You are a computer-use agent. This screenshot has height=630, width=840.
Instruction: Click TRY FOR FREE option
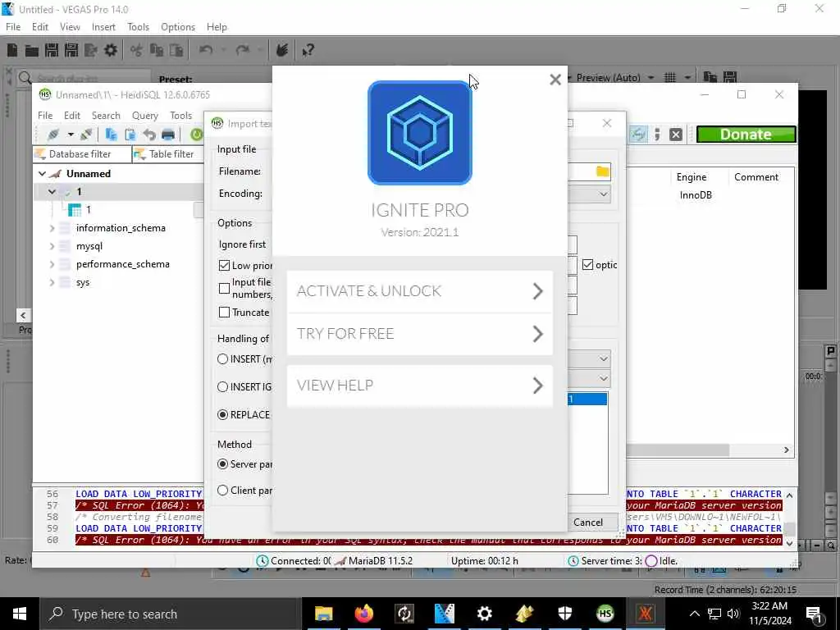(x=420, y=334)
